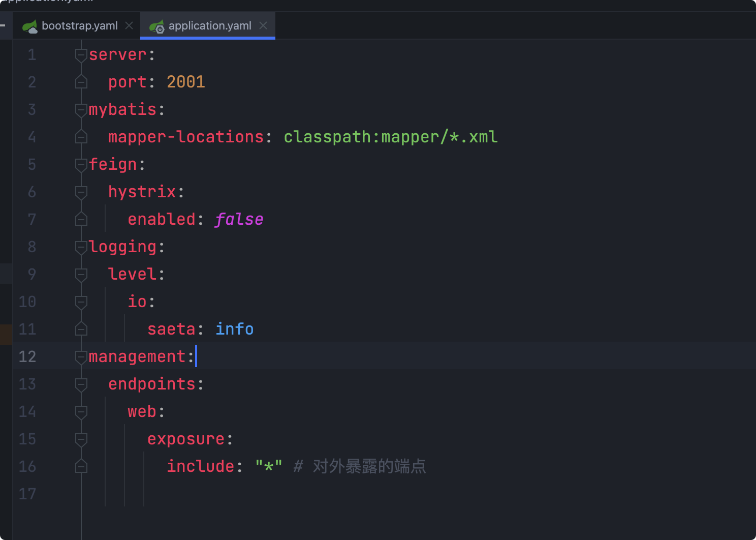Select the application.yaml tab
Image resolution: width=756 pixels, height=540 pixels.
209,26
